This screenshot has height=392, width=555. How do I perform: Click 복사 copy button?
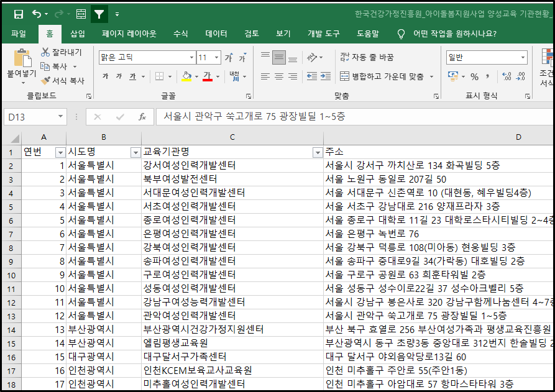[x=54, y=66]
